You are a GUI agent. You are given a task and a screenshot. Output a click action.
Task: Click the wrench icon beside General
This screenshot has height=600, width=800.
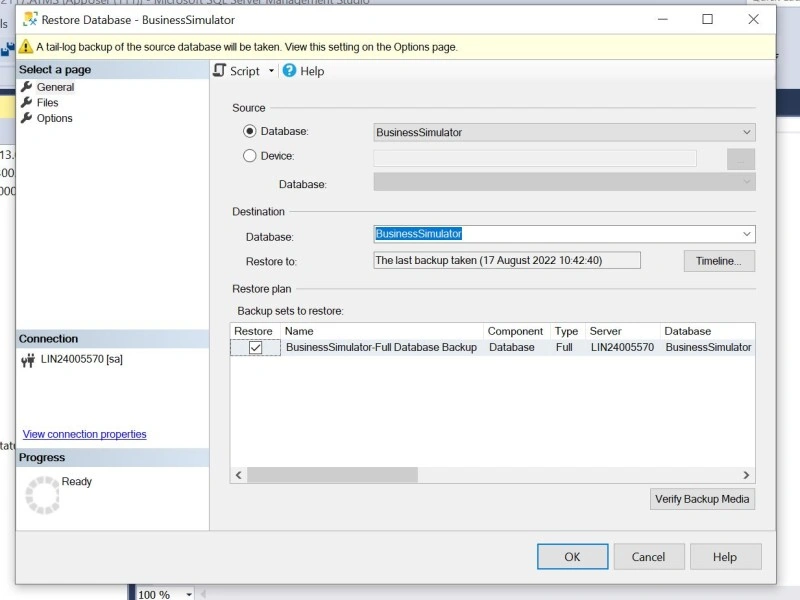(27, 87)
